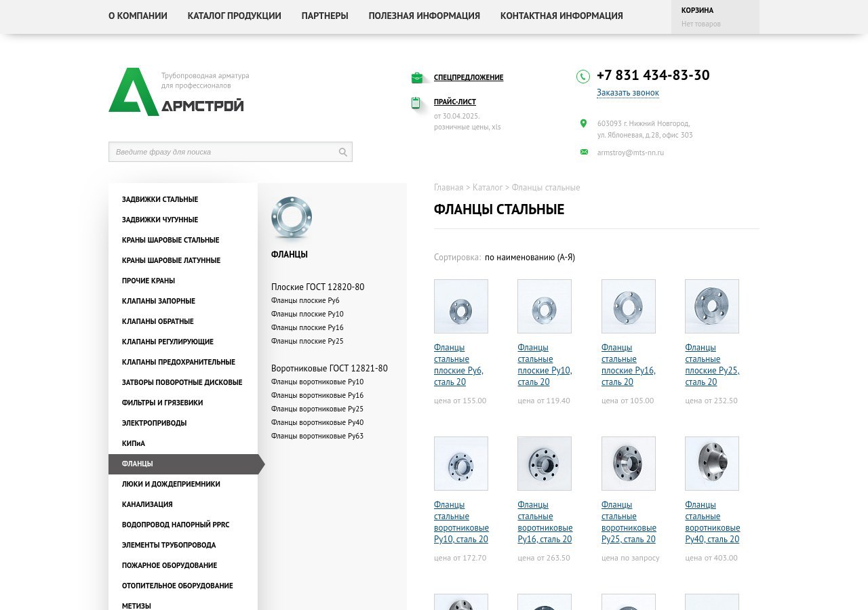868x610 pixels.
Task: Open Каталог продукции menu
Action: point(235,16)
